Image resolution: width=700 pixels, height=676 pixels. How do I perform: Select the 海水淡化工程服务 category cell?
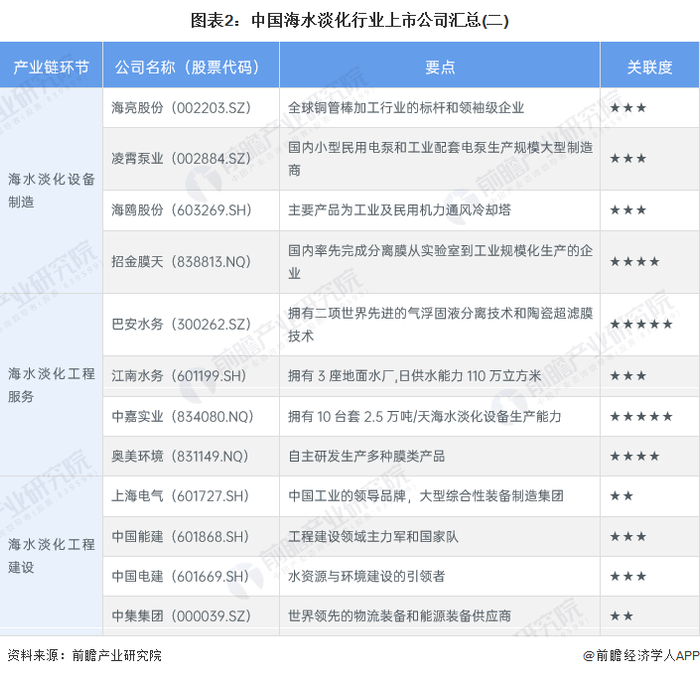click(51, 385)
